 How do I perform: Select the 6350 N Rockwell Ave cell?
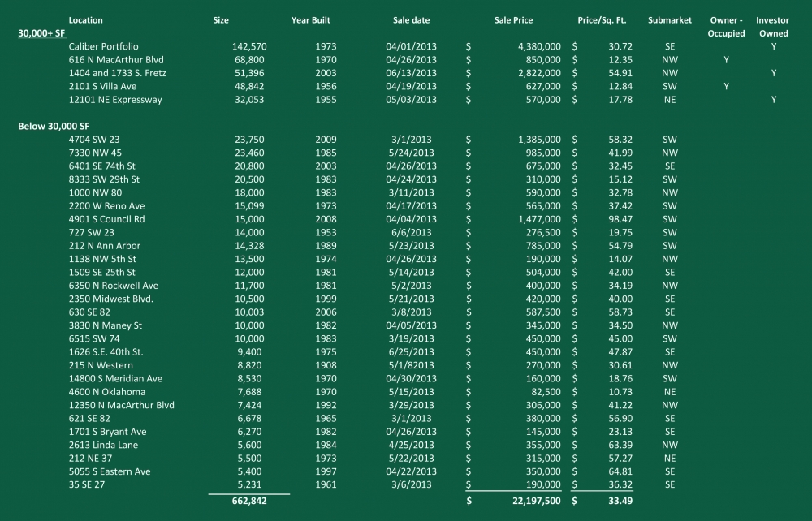pyautogui.click(x=114, y=286)
